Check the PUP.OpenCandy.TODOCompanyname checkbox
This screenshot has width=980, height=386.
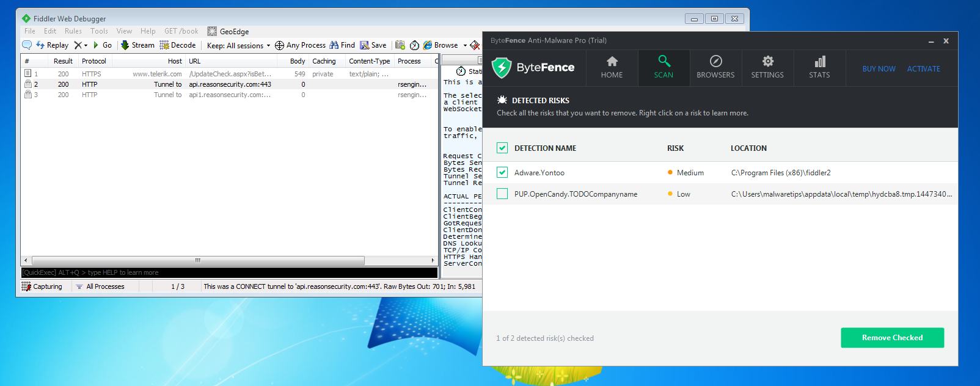coord(502,194)
